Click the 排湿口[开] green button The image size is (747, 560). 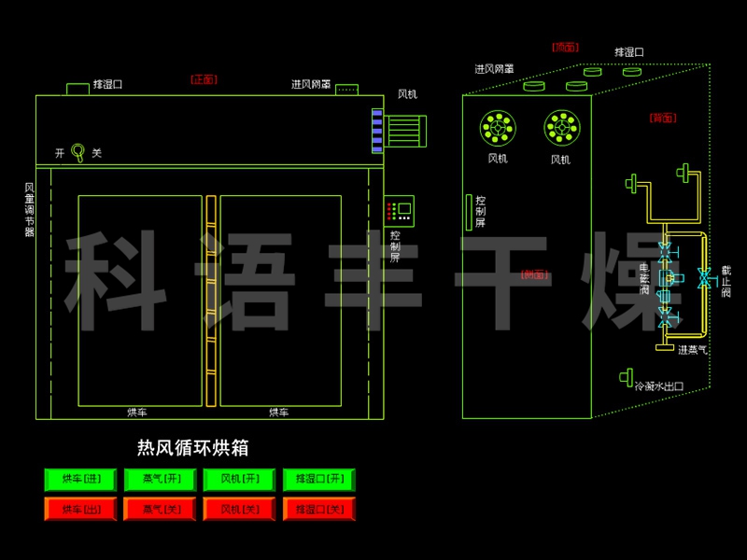tap(319, 480)
